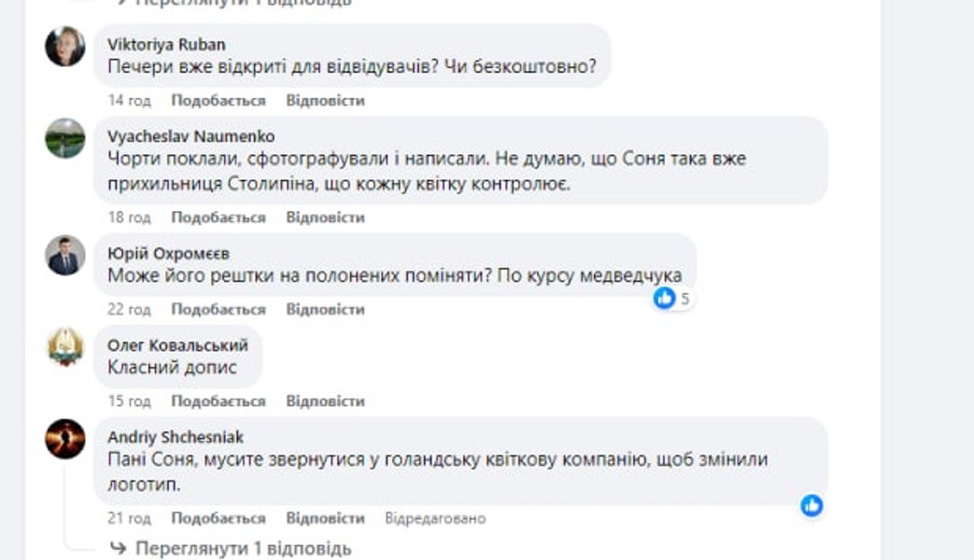Reply to Viktoriya Ruban's comment
The image size is (974, 560).
tap(325, 100)
